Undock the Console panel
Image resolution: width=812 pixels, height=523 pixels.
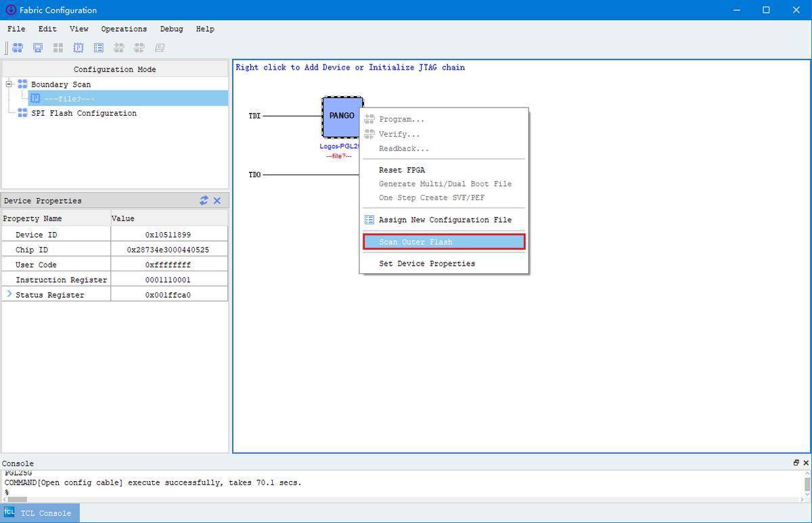pyautogui.click(x=796, y=463)
